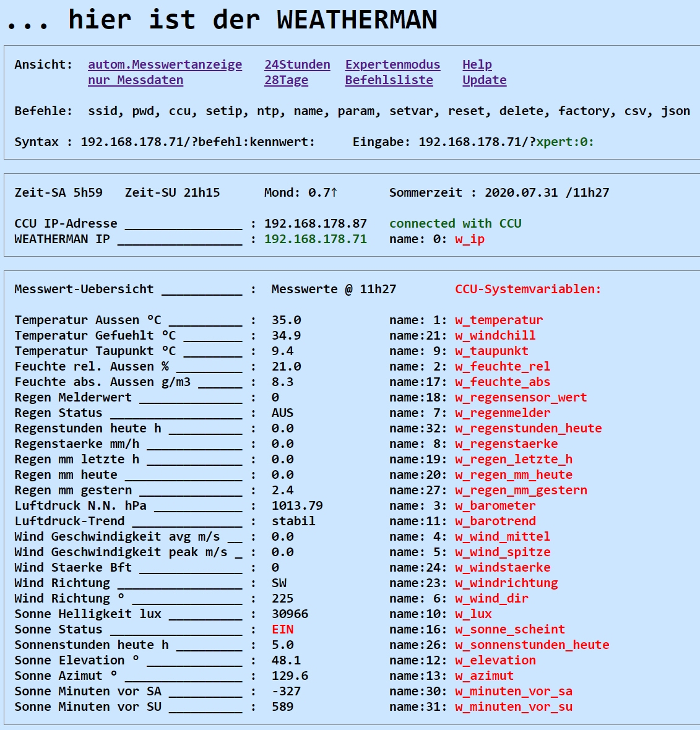Click the w_regensensor_wert variable name

[521, 398]
